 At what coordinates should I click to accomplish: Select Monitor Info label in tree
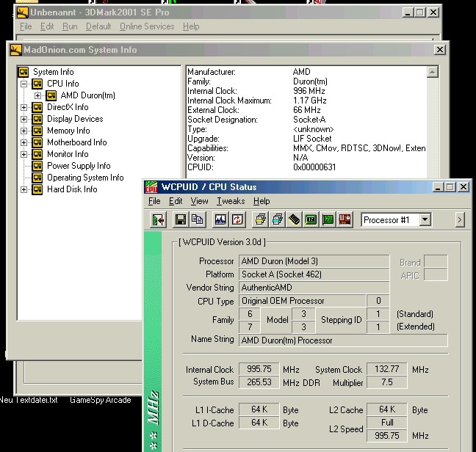[x=68, y=154]
